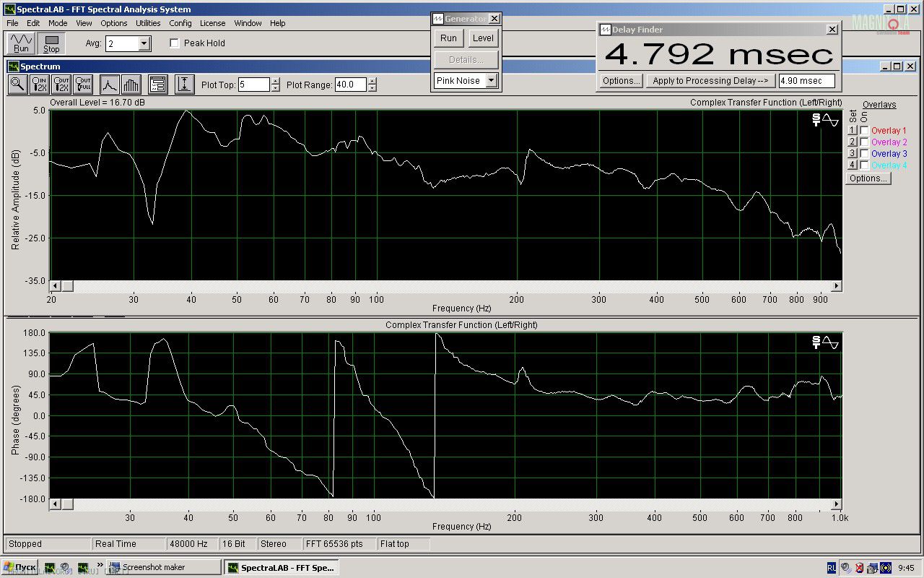Expand hidden quick launch items chevron
Screen dimensions: 924x578
101,565
